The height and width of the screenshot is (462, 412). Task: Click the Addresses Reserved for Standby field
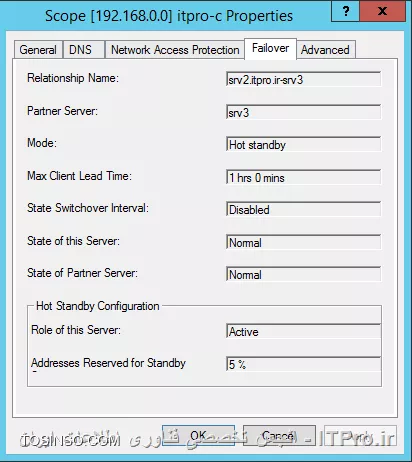point(303,364)
